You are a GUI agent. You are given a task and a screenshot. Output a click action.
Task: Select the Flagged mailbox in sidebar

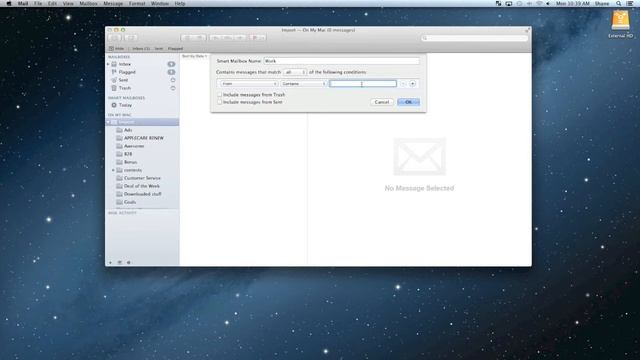click(x=127, y=72)
